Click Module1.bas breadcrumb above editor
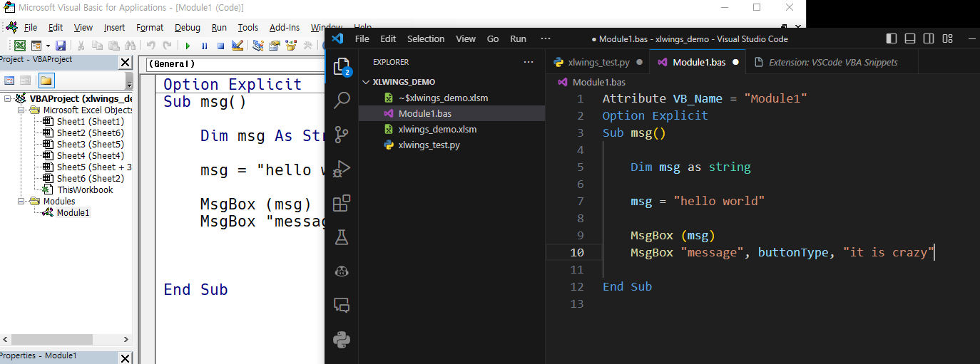The width and height of the screenshot is (980, 364). [599, 82]
